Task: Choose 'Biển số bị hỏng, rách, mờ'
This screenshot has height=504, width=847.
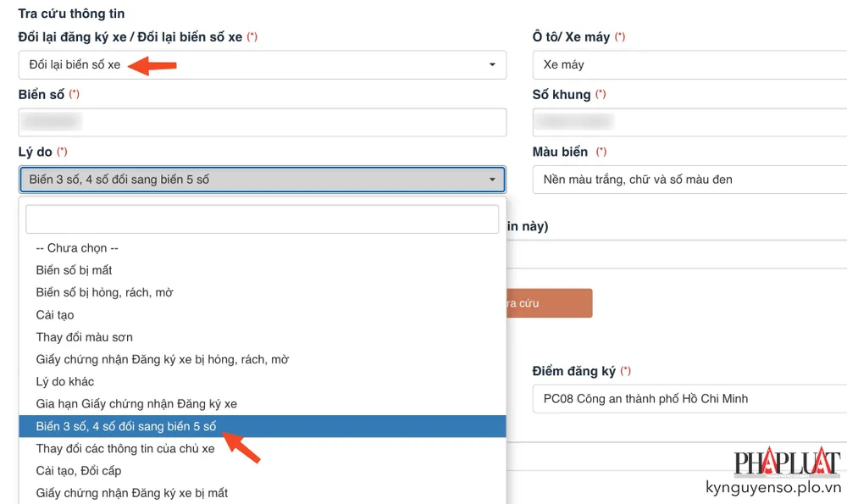Action: point(105,292)
